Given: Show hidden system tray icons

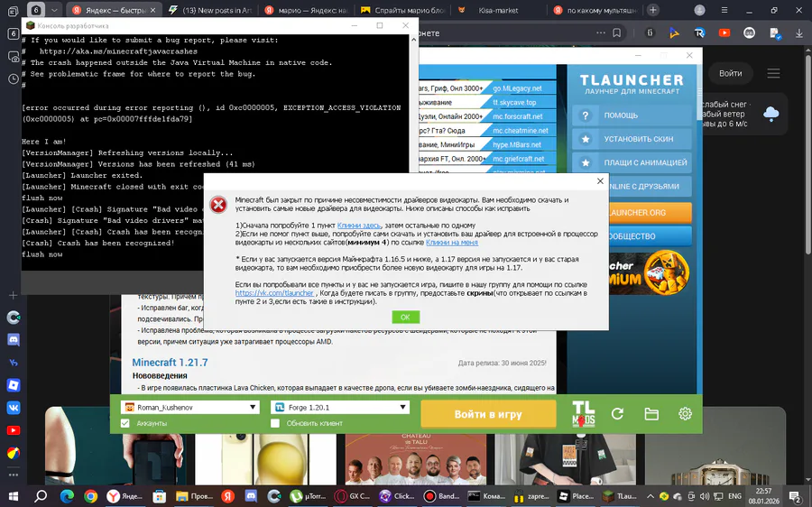Looking at the screenshot, I should click(x=651, y=496).
